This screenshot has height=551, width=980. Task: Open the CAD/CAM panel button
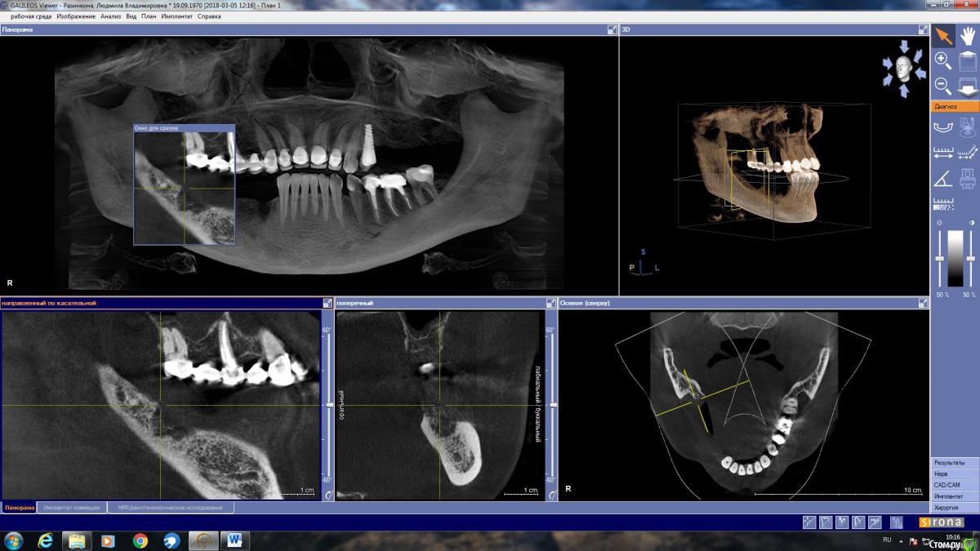pyautogui.click(x=955, y=485)
